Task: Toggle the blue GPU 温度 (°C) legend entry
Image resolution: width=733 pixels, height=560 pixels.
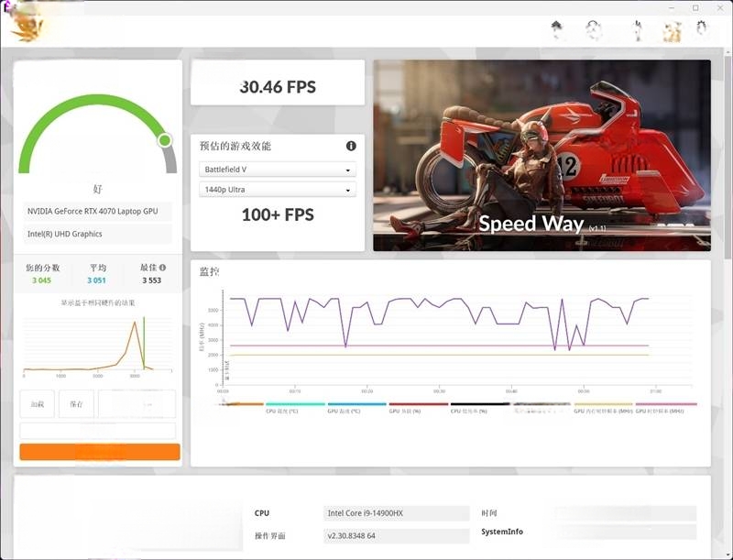Action: (357, 408)
